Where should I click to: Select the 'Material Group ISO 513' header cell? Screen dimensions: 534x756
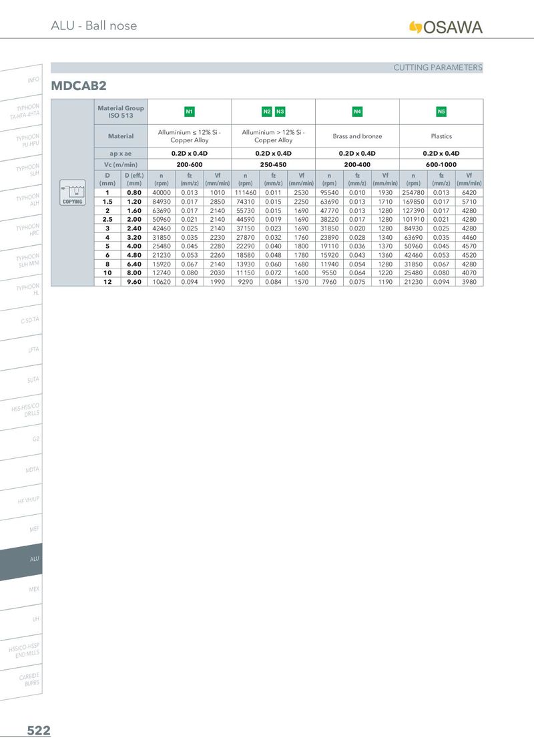pos(121,112)
